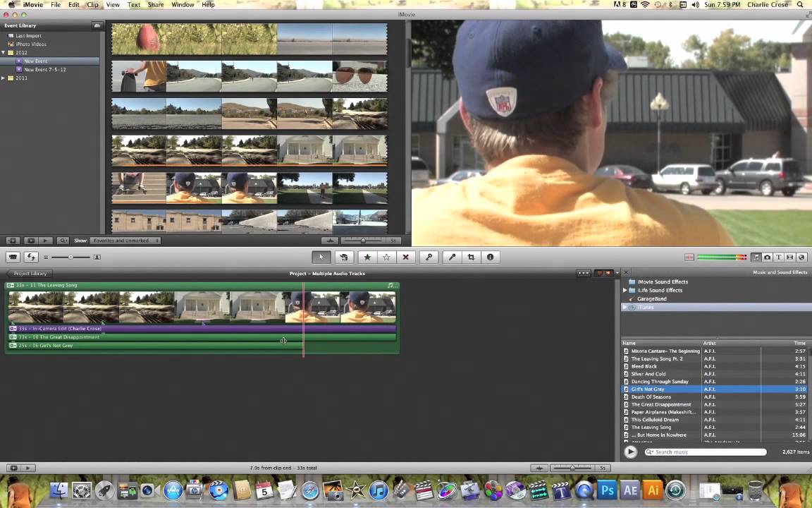The width and height of the screenshot is (812, 508).
Task: Open the Show Favorites and Unmarked dropdown
Action: click(125, 241)
